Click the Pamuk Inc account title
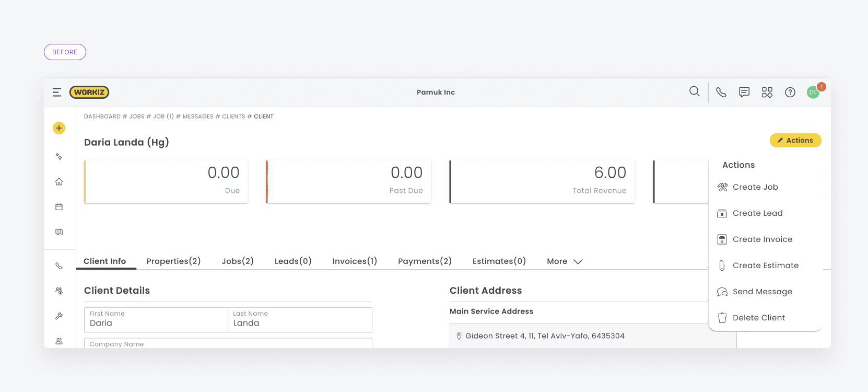Image resolution: width=868 pixels, height=392 pixels. click(436, 93)
